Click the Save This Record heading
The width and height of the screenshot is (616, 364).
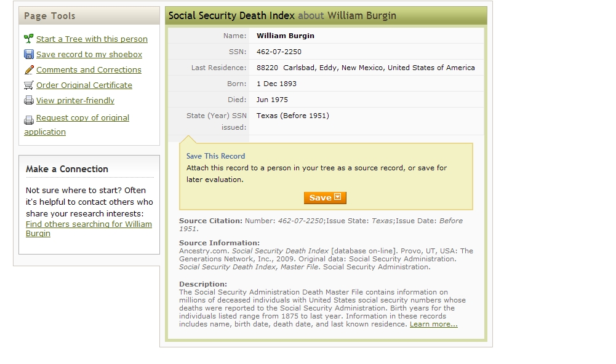(x=215, y=156)
